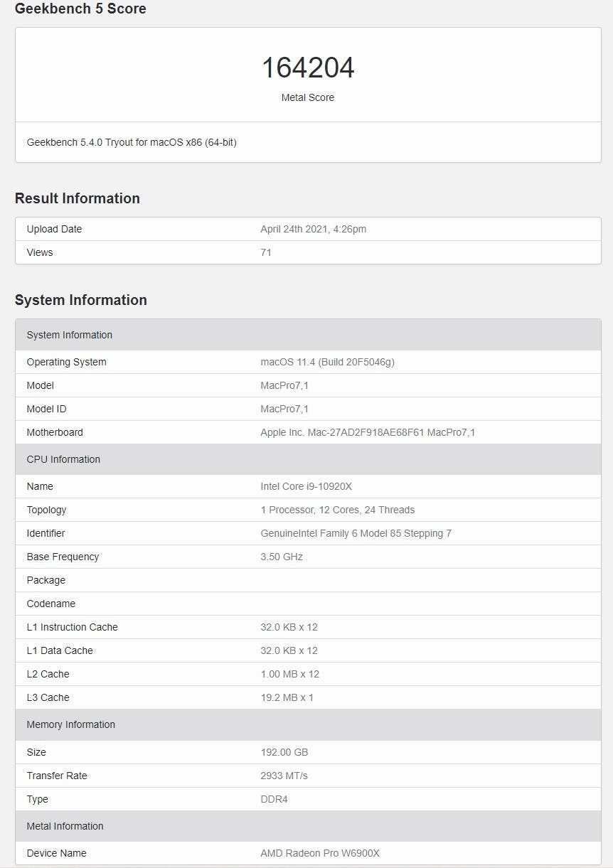This screenshot has width=613, height=868.
Task: Click the Geekbench 5 Score heading
Action: coord(80,9)
